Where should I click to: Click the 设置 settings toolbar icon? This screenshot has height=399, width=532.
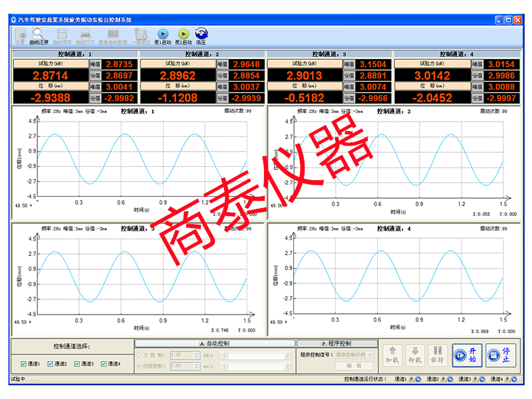click(21, 35)
